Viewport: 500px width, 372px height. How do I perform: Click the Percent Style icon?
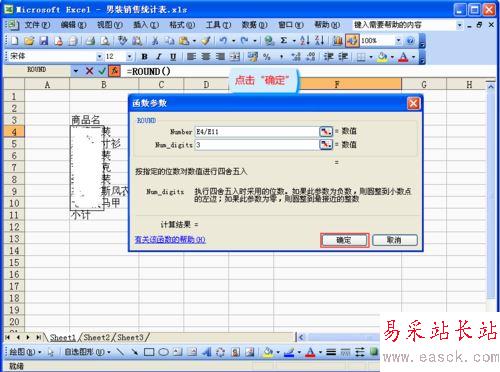click(x=267, y=57)
